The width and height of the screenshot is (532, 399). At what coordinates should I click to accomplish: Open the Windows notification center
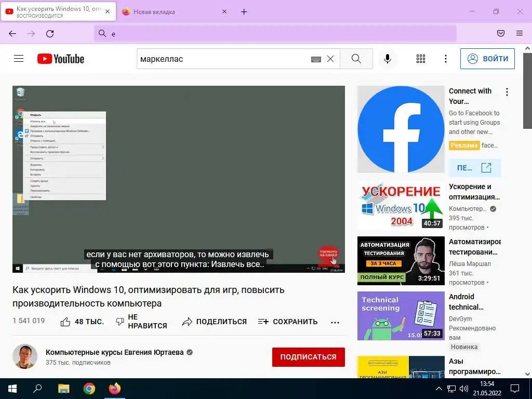tap(515, 389)
